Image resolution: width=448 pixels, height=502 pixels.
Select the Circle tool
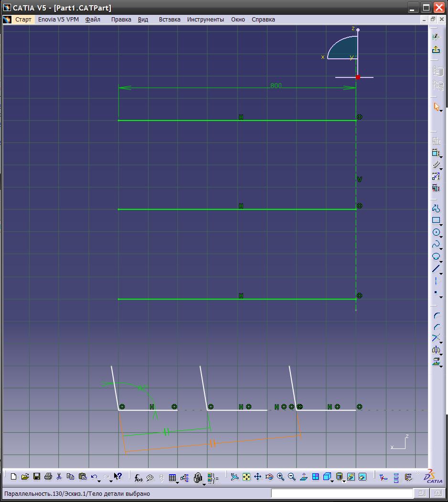coord(436,232)
